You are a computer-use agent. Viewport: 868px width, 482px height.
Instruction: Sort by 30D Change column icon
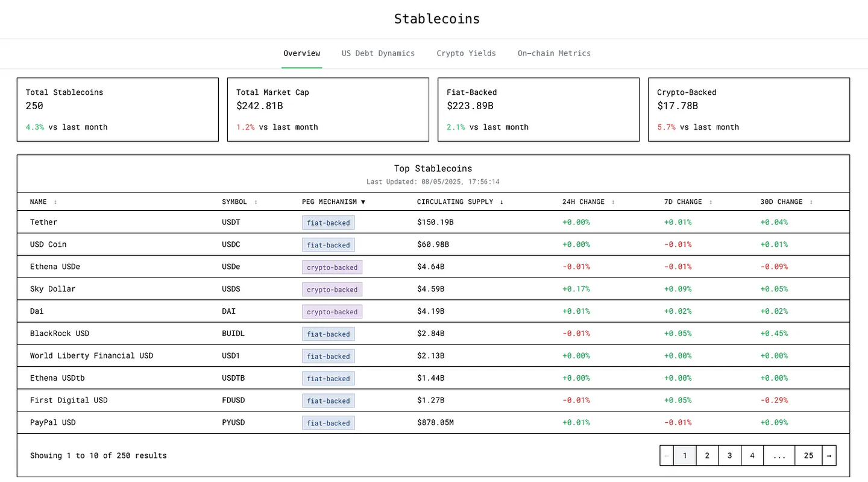pyautogui.click(x=811, y=202)
